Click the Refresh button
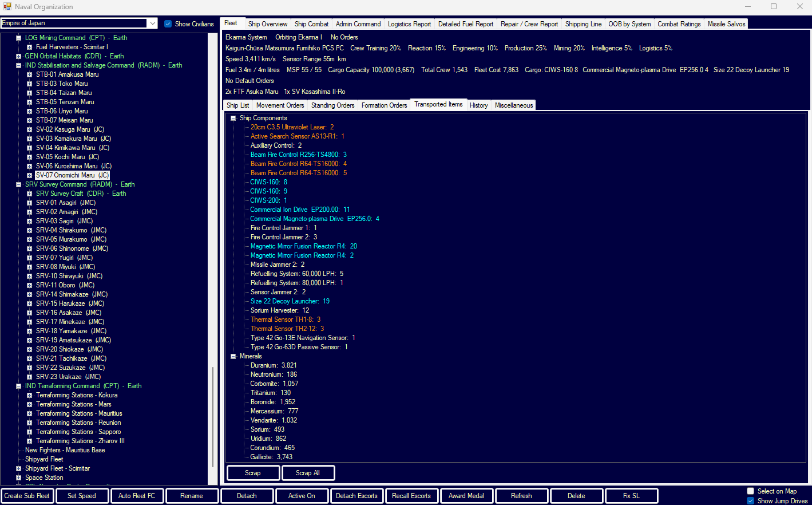Screen dimensions: 812x505 521,496
